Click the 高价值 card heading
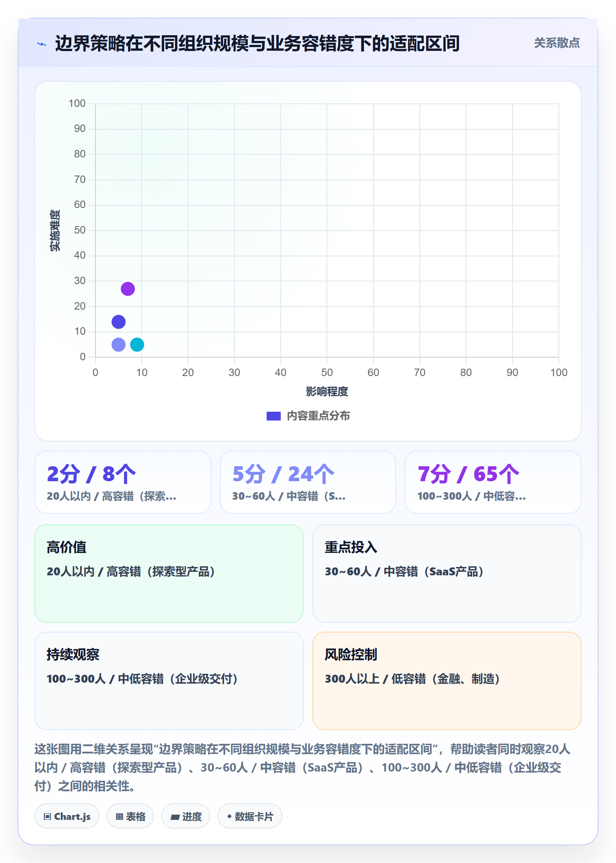 (66, 548)
